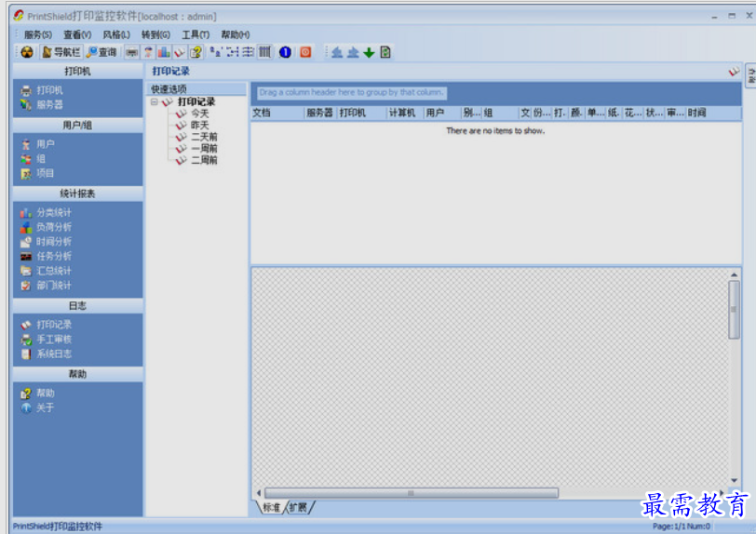
Task: Click the print-record book toolbar icon
Action: (180, 52)
